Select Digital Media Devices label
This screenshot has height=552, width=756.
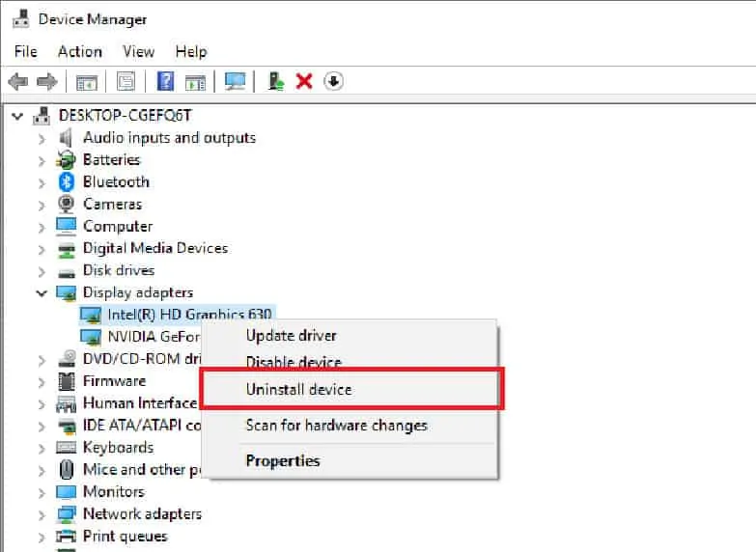tap(155, 248)
